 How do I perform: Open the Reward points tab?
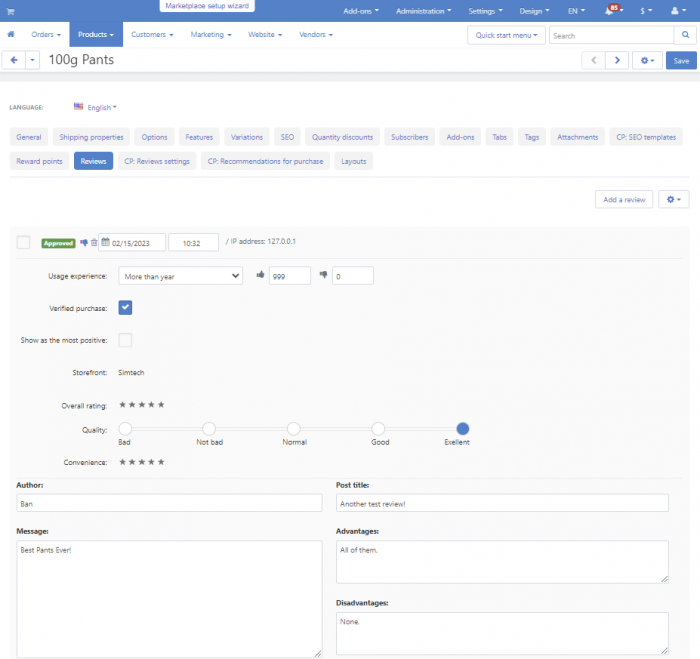pos(39,161)
